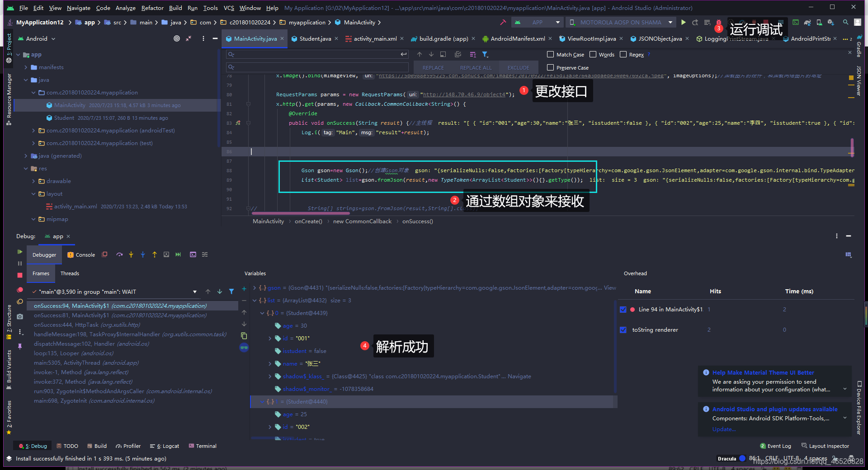This screenshot has height=470, width=868.
Task: Click the Navigate link for shadow$_klass_
Action: click(519, 376)
